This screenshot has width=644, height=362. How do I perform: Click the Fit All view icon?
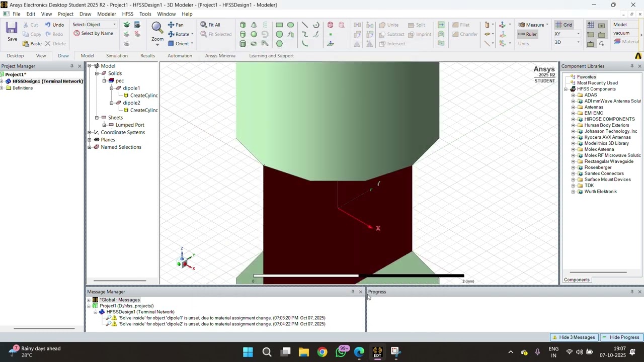pos(204,25)
